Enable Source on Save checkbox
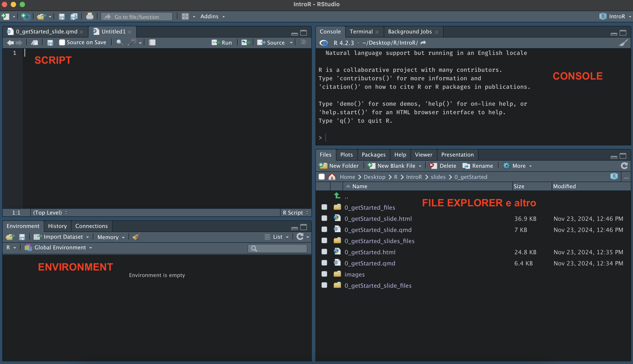 62,43
